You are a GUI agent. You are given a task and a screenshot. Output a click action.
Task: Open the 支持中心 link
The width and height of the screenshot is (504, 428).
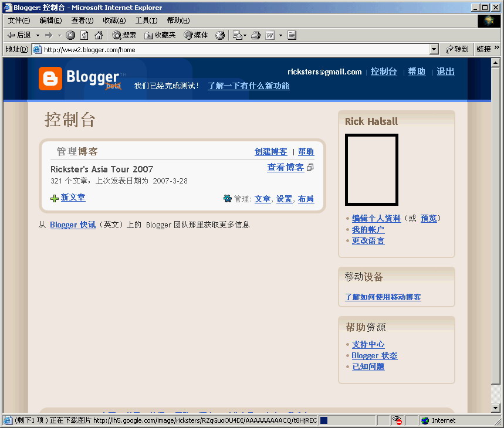tap(368, 344)
